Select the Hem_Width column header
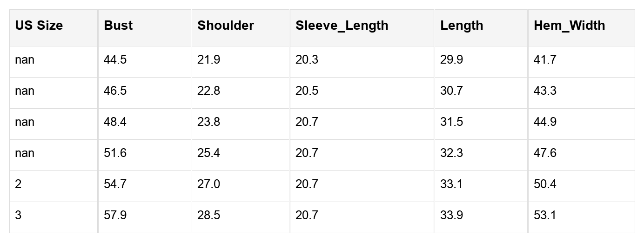 coord(569,26)
